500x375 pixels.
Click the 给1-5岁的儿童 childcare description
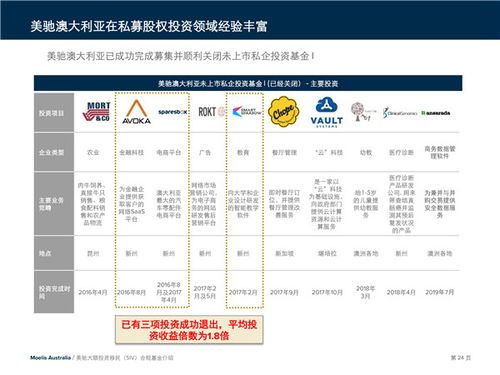tap(366, 204)
